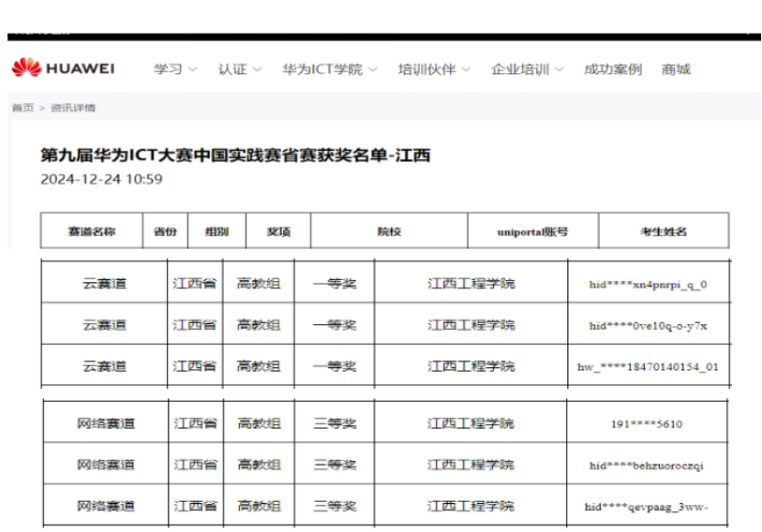Open the 商城 link

click(676, 69)
